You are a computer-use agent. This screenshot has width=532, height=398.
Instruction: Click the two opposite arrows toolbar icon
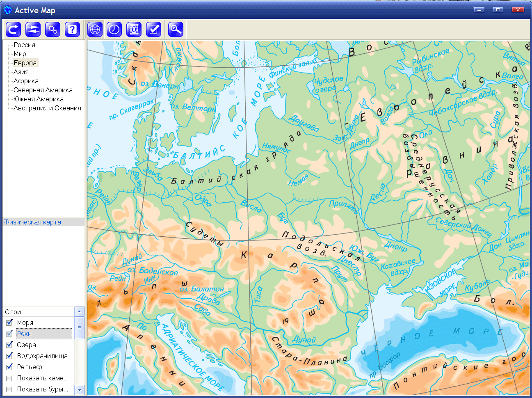pyautogui.click(x=33, y=29)
